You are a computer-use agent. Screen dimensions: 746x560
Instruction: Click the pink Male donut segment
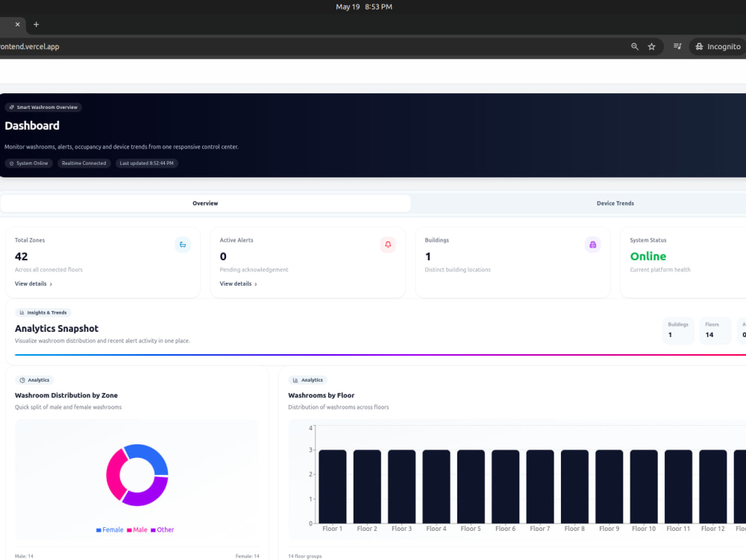coord(114,474)
